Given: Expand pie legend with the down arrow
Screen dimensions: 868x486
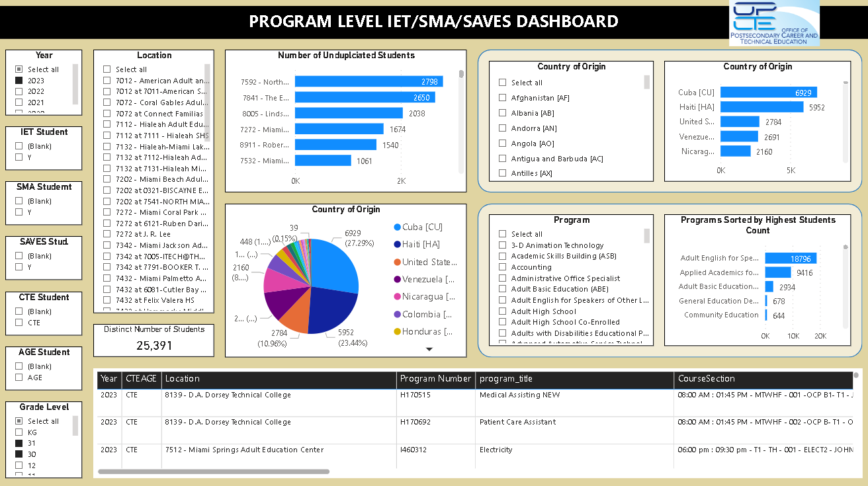Looking at the screenshot, I should [x=429, y=349].
